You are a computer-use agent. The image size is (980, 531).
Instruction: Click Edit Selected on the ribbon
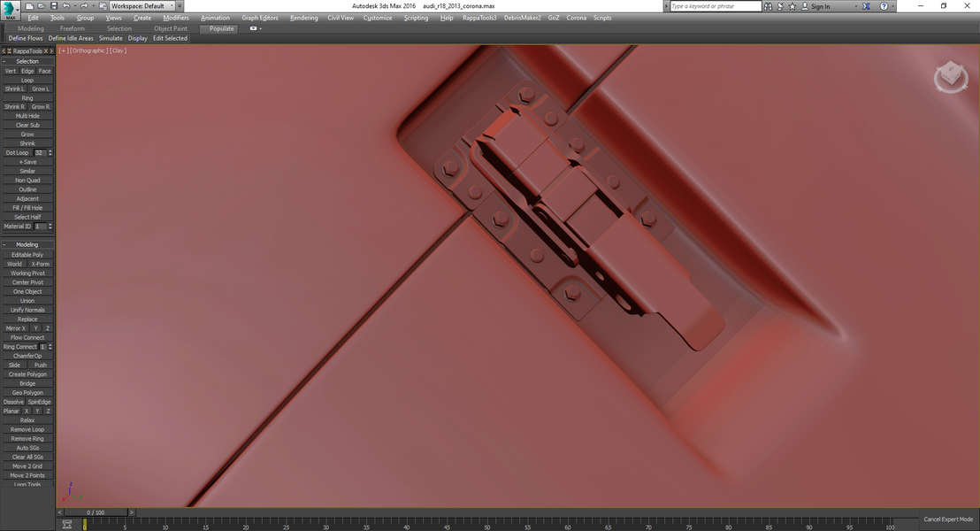pos(170,38)
